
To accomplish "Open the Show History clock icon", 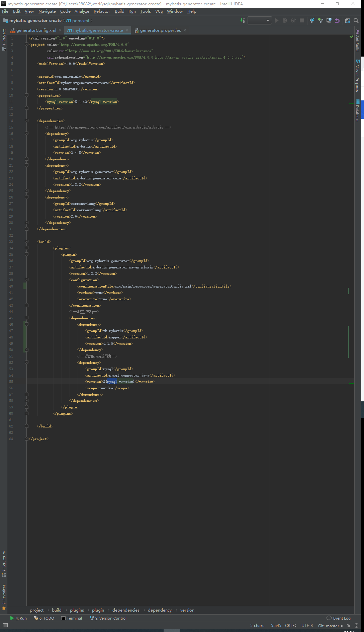I will pos(329,20).
